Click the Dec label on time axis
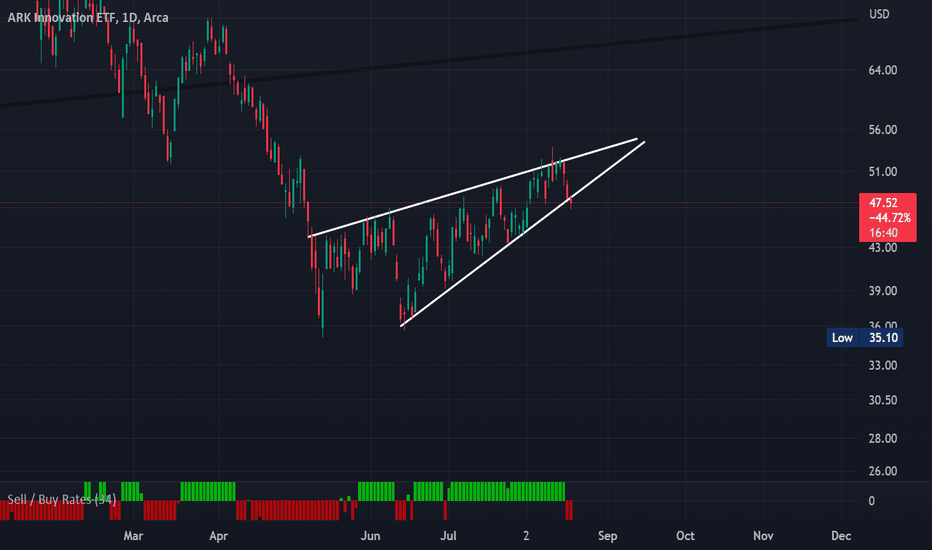932x550 pixels. [841, 536]
